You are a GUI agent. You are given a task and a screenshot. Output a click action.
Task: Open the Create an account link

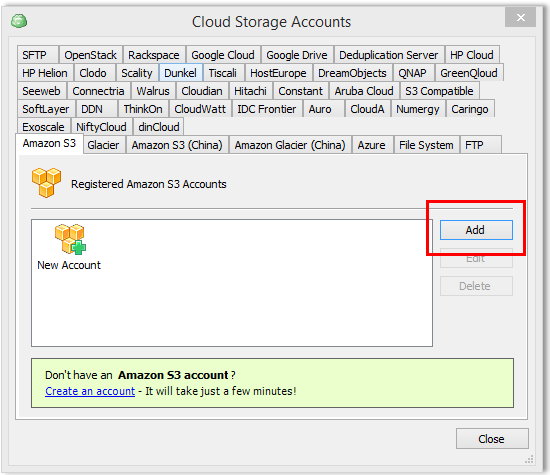(90, 391)
